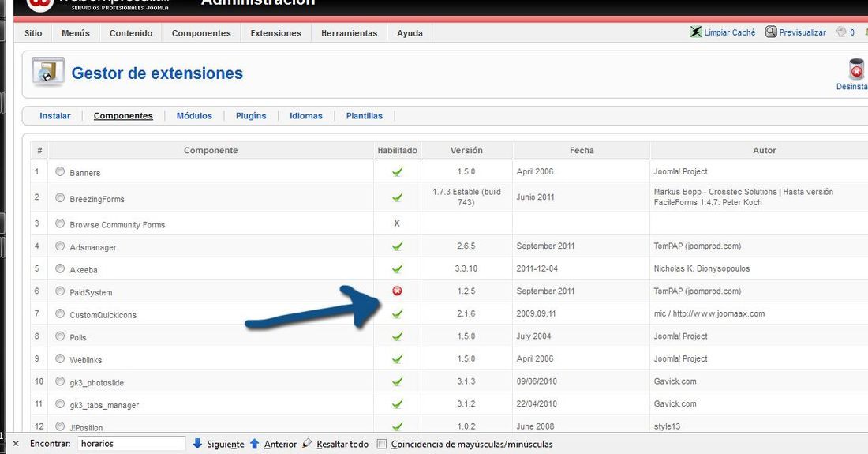Click the Fecha column header

click(x=582, y=150)
